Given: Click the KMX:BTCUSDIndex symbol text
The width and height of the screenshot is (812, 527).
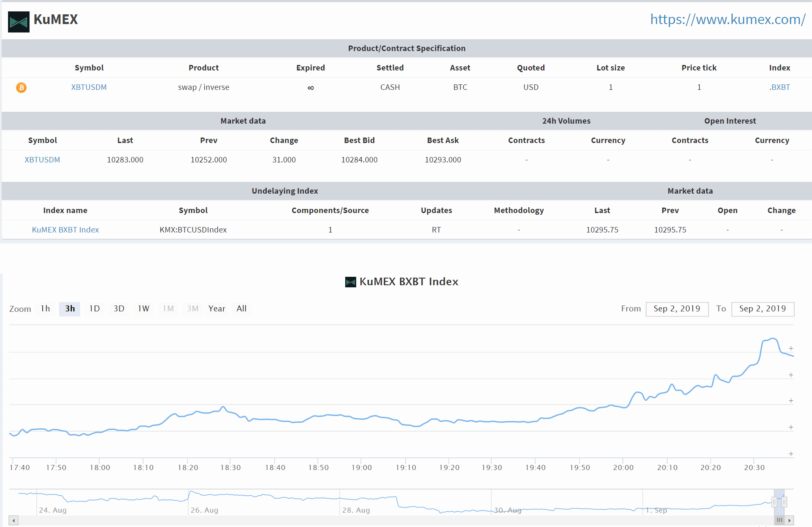Looking at the screenshot, I should click(x=193, y=230).
